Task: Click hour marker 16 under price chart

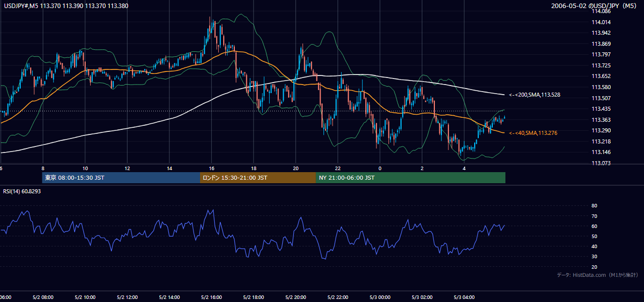Action: (x=212, y=169)
